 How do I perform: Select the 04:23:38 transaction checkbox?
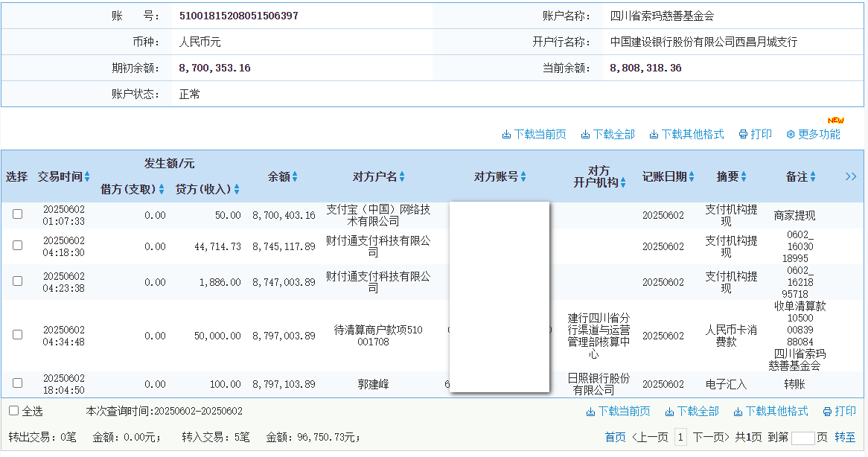18,281
